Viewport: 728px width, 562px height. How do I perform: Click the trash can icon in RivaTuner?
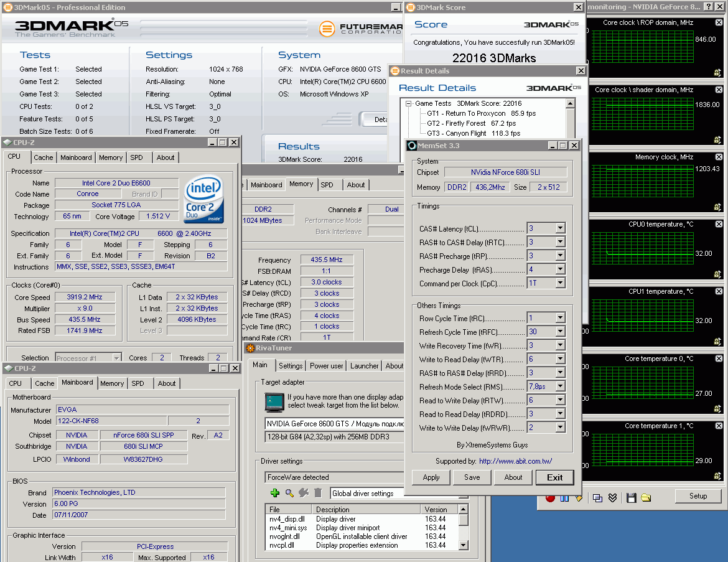click(x=318, y=493)
